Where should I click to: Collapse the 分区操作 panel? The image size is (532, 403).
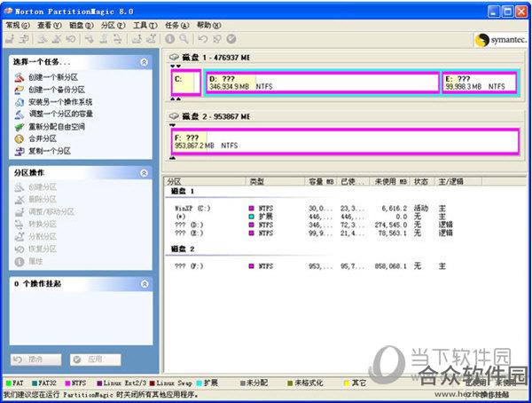point(144,173)
